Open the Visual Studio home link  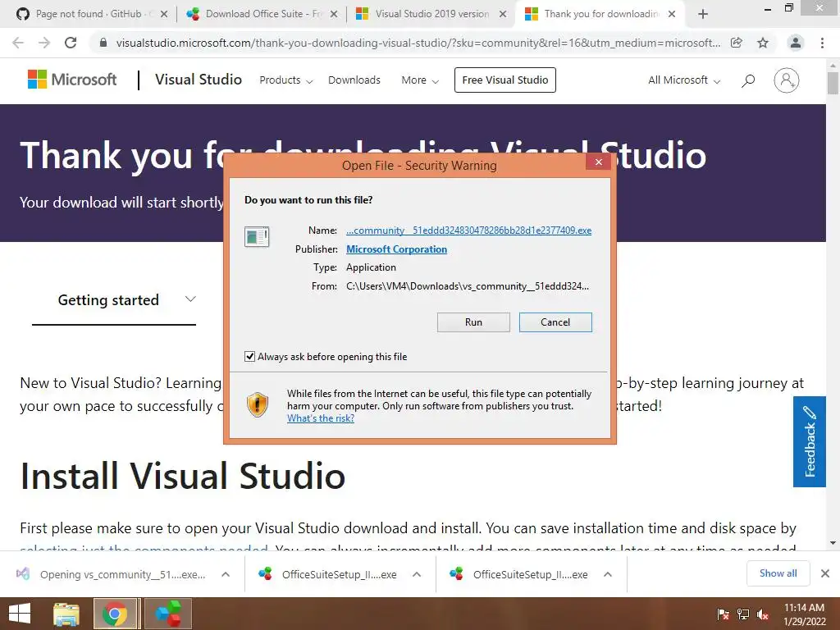pos(199,80)
